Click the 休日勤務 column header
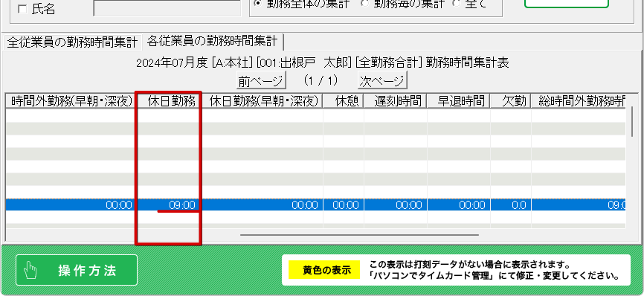Viewport: 644px width, 296px height. (x=168, y=101)
